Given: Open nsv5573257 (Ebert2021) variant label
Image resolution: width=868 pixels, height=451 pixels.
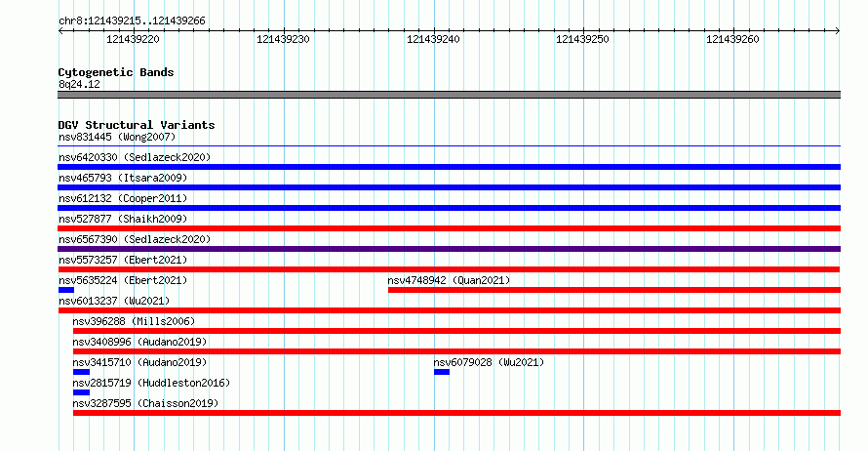Looking at the screenshot, I should [x=123, y=260].
